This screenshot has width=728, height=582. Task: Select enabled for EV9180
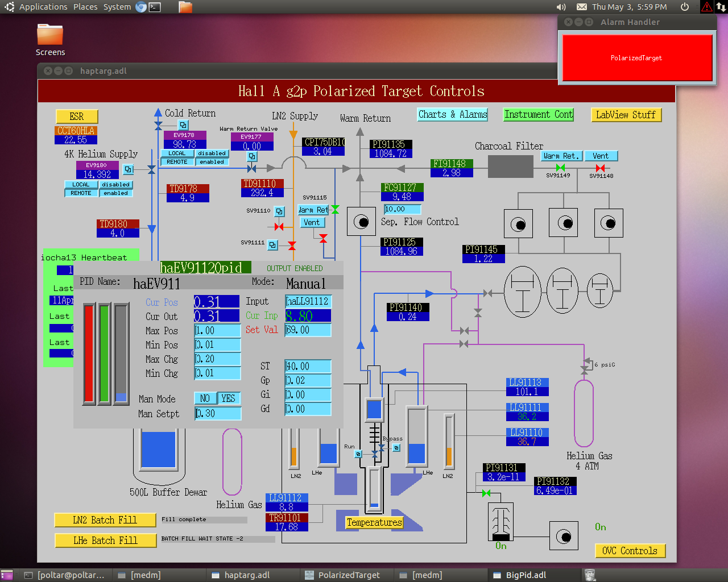pyautogui.click(x=116, y=193)
